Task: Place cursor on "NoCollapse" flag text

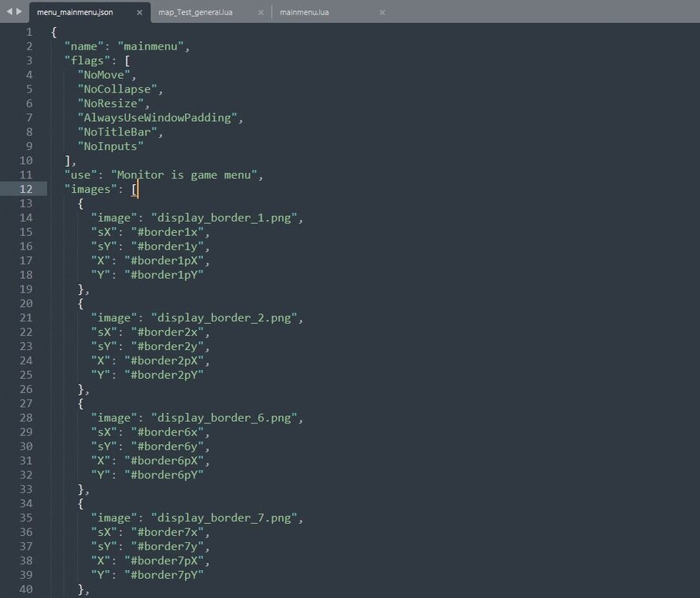Action: tap(120, 89)
